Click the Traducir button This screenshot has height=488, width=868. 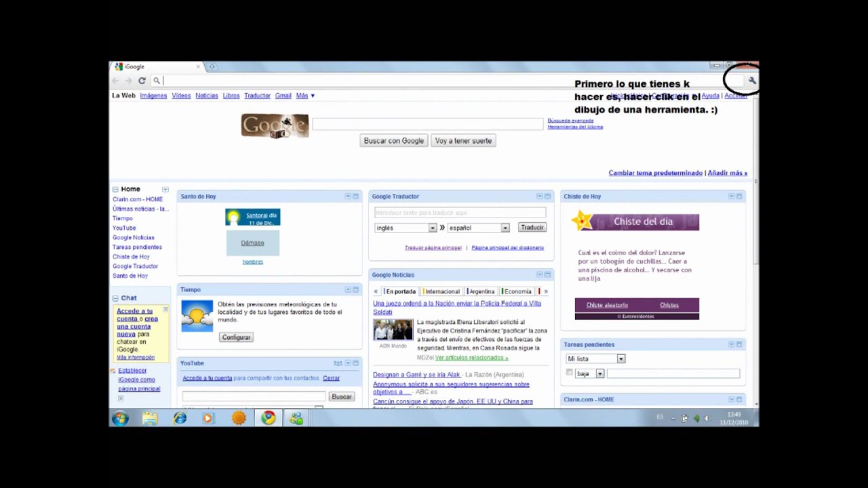pyautogui.click(x=532, y=228)
